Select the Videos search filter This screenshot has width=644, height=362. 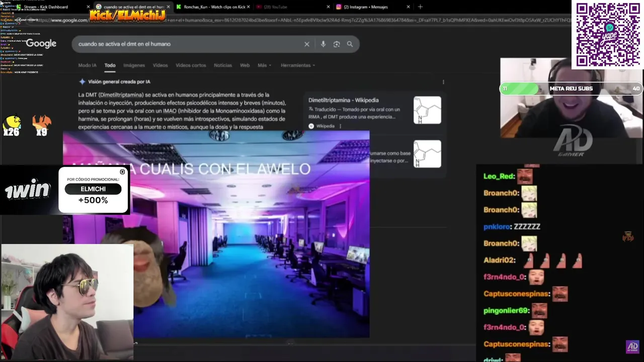point(160,65)
